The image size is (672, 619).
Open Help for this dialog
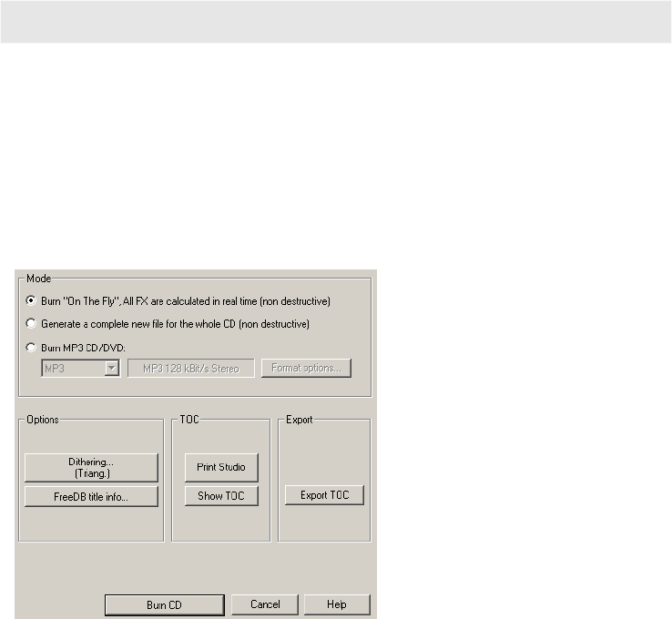tap(337, 604)
